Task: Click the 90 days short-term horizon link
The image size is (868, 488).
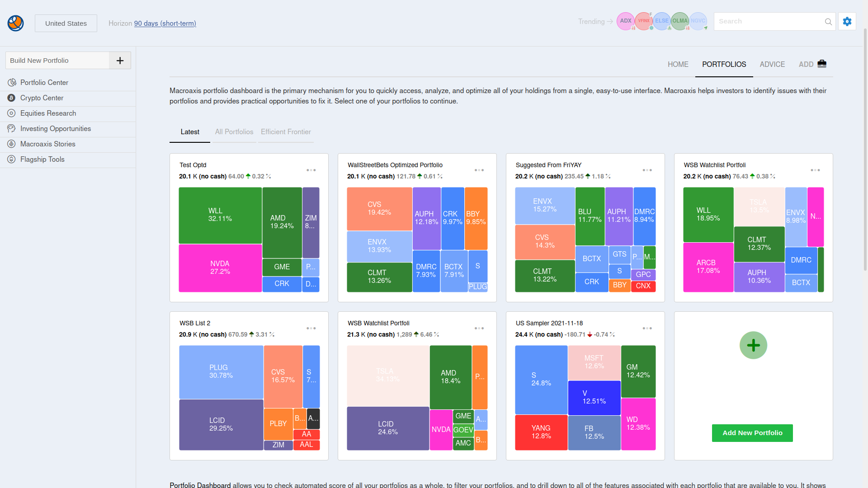Action: pos(165,23)
